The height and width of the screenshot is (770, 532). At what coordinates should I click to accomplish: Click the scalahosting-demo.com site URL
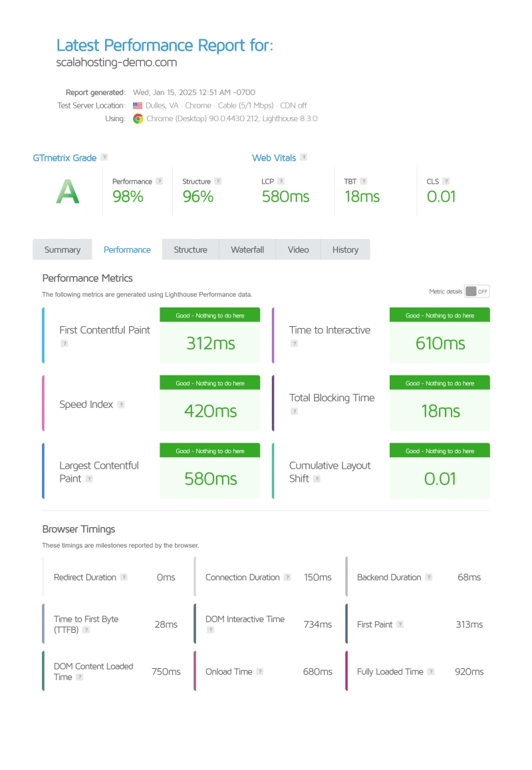(x=117, y=63)
